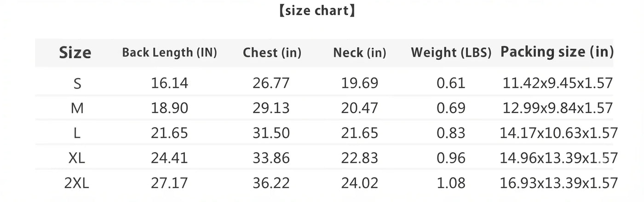Select the 2XL size row label

77,183
